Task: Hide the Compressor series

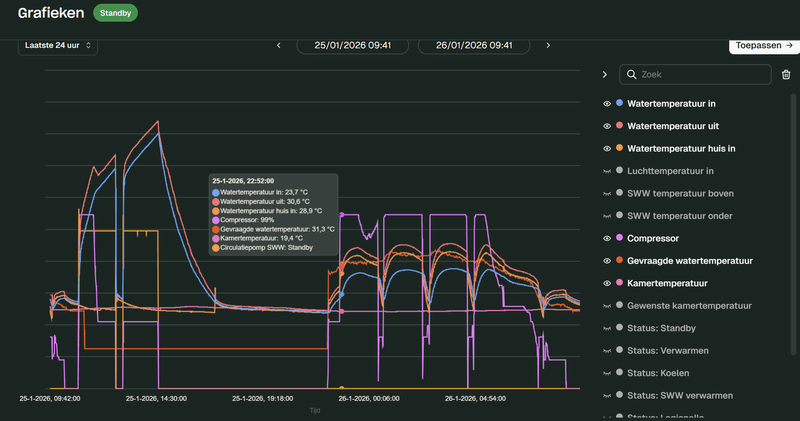Action: [x=607, y=238]
